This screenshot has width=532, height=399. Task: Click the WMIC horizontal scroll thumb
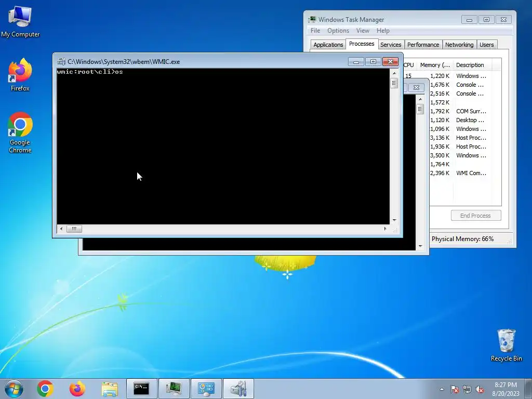(x=74, y=229)
